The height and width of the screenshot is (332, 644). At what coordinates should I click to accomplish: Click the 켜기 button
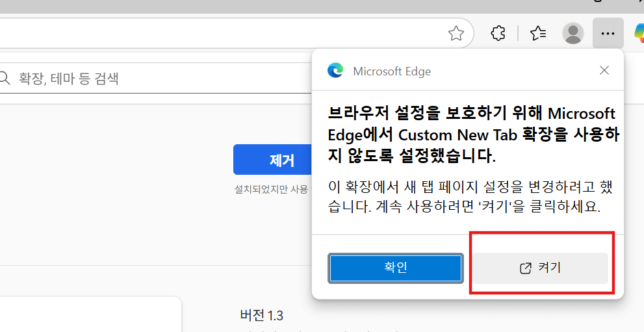(540, 268)
